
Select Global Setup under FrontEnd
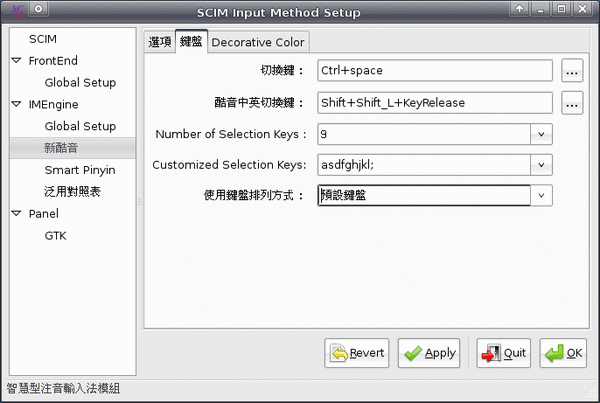pyautogui.click(x=80, y=82)
